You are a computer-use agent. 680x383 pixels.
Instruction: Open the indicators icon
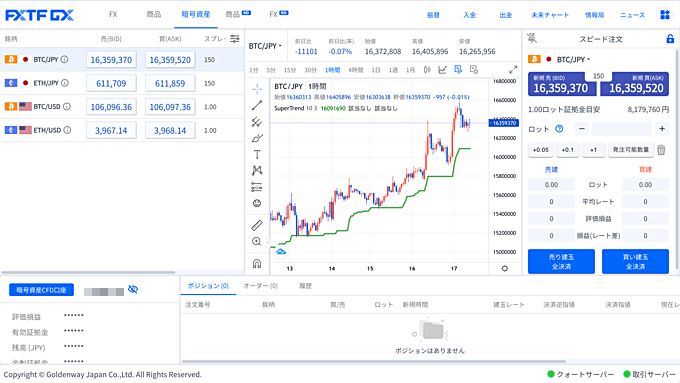click(x=442, y=70)
